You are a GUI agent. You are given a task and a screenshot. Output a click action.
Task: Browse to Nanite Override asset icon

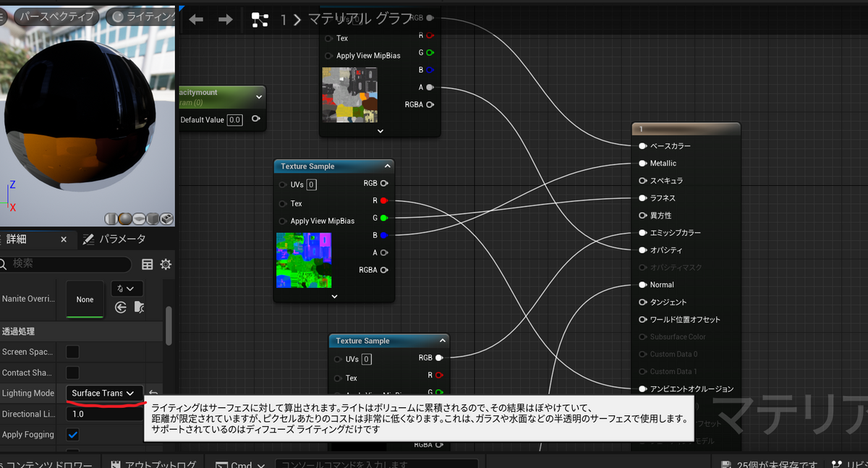[x=139, y=307]
